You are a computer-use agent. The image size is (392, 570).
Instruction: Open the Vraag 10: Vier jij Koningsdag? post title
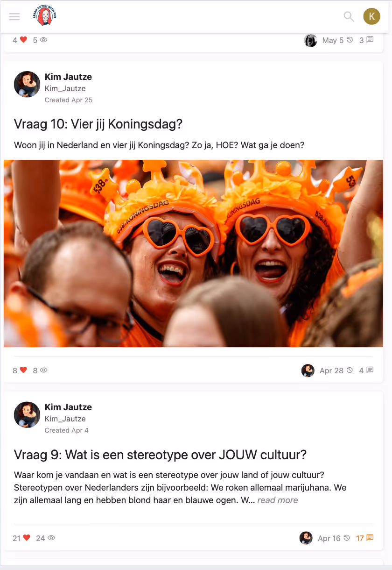coord(98,124)
